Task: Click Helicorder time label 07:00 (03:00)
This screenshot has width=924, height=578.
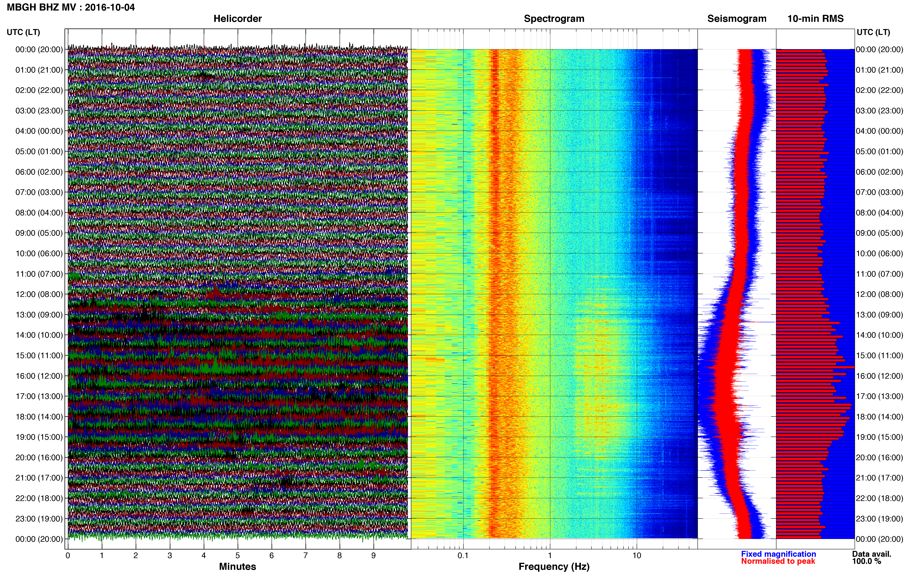Action: coord(39,192)
